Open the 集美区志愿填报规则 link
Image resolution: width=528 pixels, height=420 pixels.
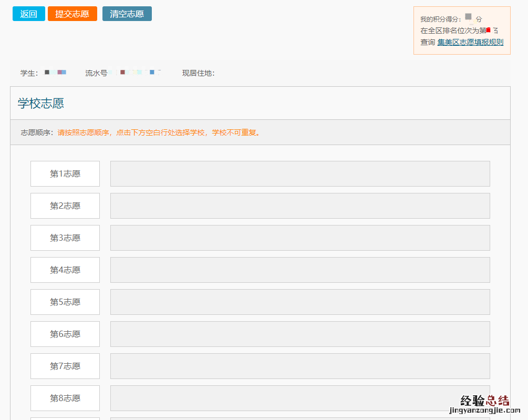[470, 42]
